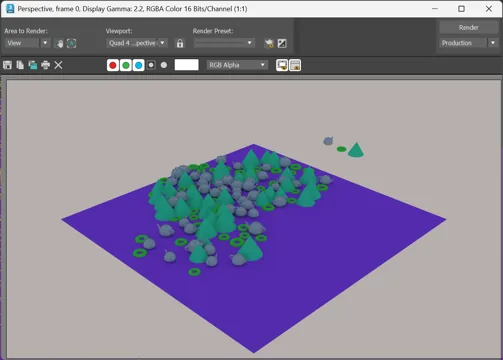Screen dimensions: 503x360
Task: Click the Edit Region hand icon
Action: 60,43
